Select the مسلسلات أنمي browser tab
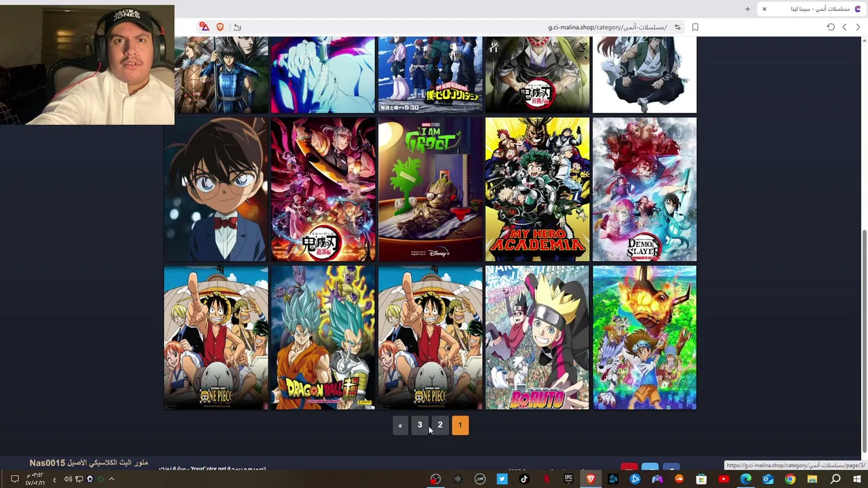Screen dimensions: 868x488 (x=812, y=9)
